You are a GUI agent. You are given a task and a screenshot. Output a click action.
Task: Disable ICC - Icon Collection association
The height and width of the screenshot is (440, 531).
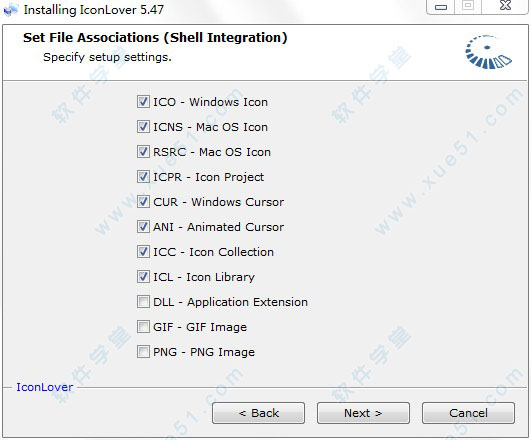pos(143,252)
